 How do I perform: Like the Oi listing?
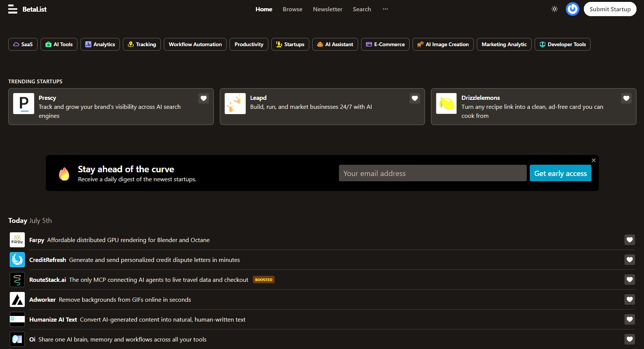(630, 339)
